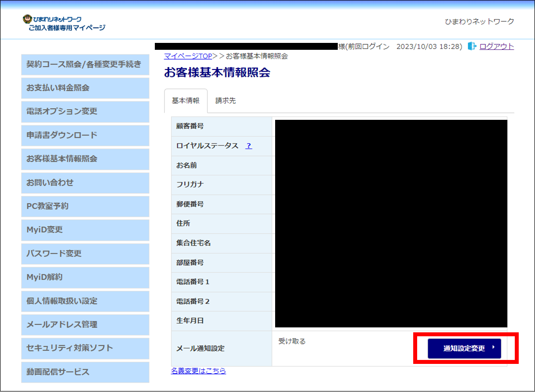Select MyiD解約 sidebar item
Screen dimensions: 535x392
point(85,278)
